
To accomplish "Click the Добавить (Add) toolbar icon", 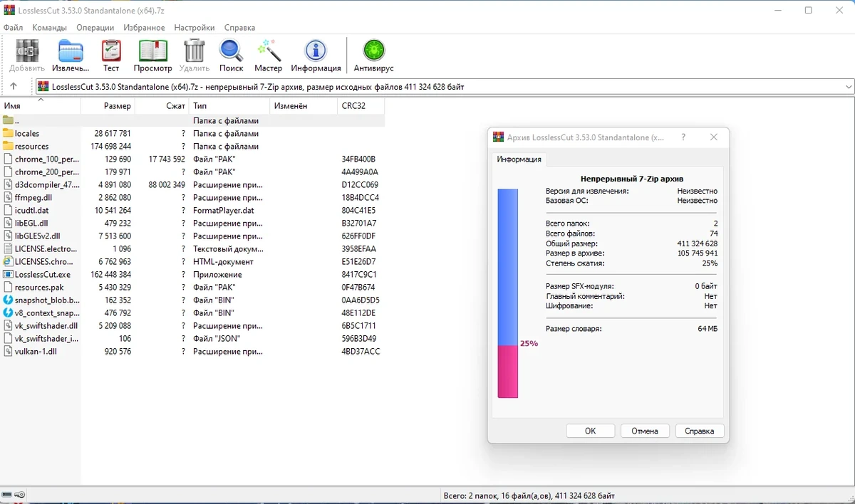I will click(x=27, y=51).
